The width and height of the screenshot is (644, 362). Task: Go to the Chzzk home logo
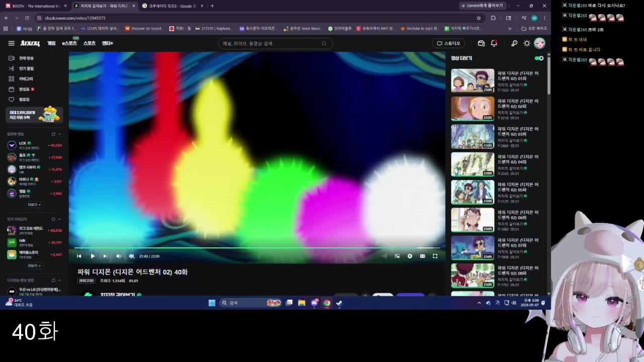click(x=30, y=43)
